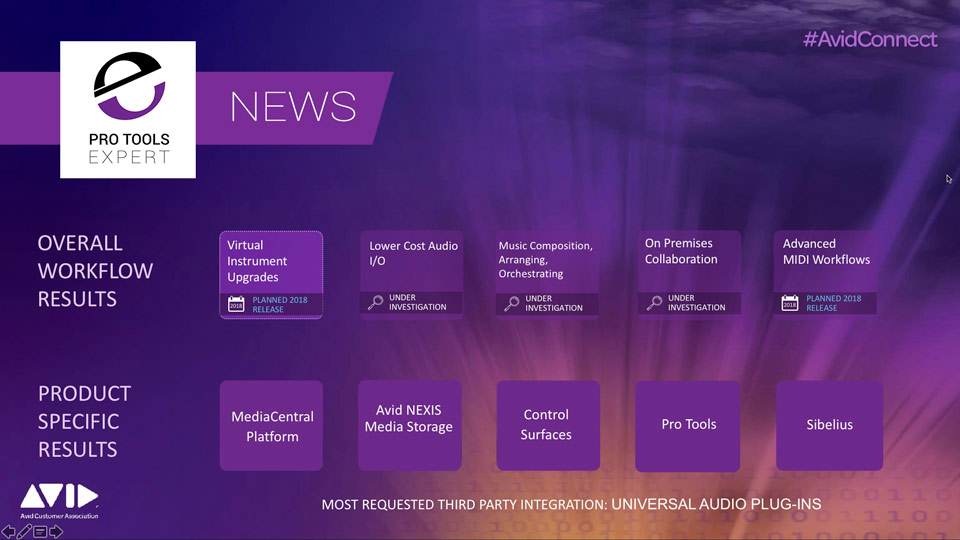This screenshot has height=540, width=960.
Task: Open the MediaCentral Platform tile
Action: (x=271, y=426)
